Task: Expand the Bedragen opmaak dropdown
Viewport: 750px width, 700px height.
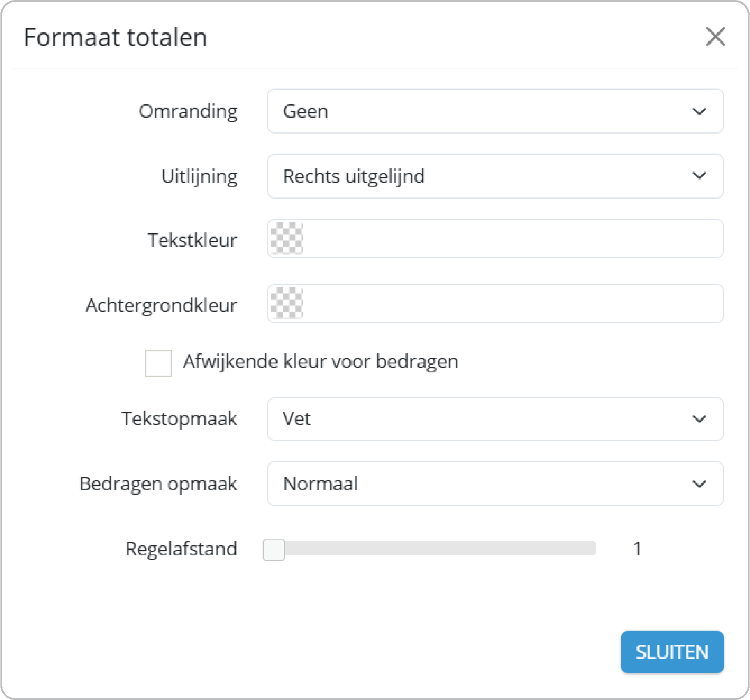Action: (495, 484)
